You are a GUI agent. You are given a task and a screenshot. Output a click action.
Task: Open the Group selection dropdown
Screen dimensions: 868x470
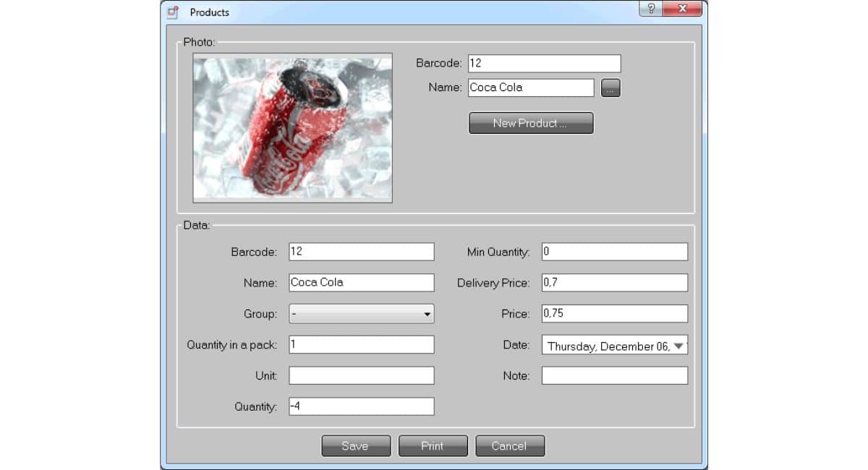pyautogui.click(x=362, y=314)
